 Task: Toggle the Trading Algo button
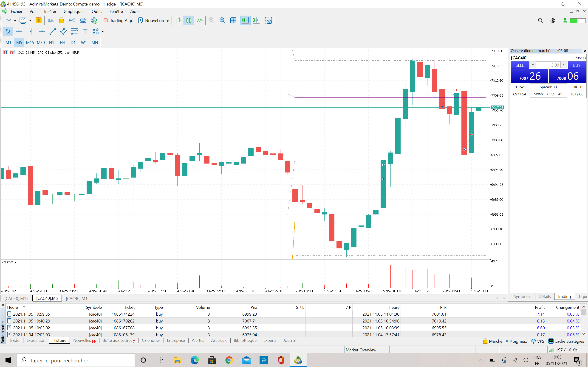click(118, 21)
